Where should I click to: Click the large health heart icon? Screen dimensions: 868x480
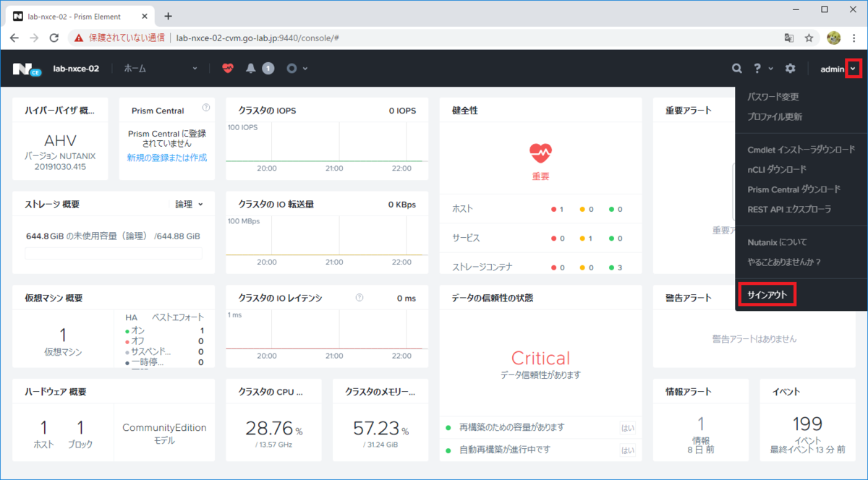coord(540,152)
